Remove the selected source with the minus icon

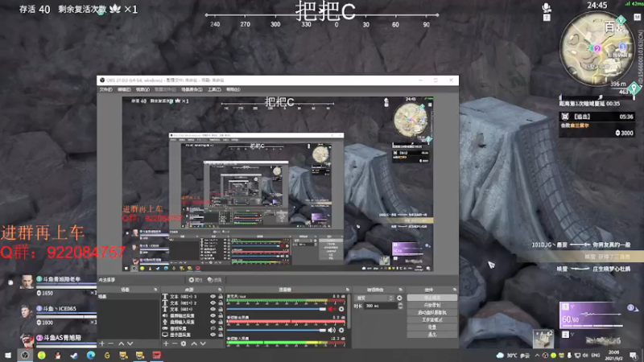click(x=175, y=343)
